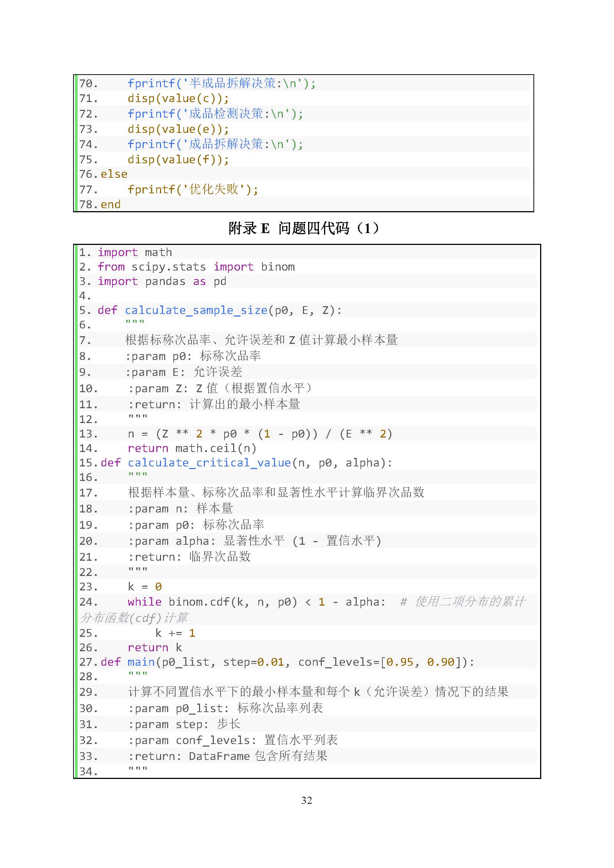The height and width of the screenshot is (868, 614).
Task: Click docstring '根据样本量、标称次品率和显著性水平计算临界次品数'
Action: (x=276, y=492)
